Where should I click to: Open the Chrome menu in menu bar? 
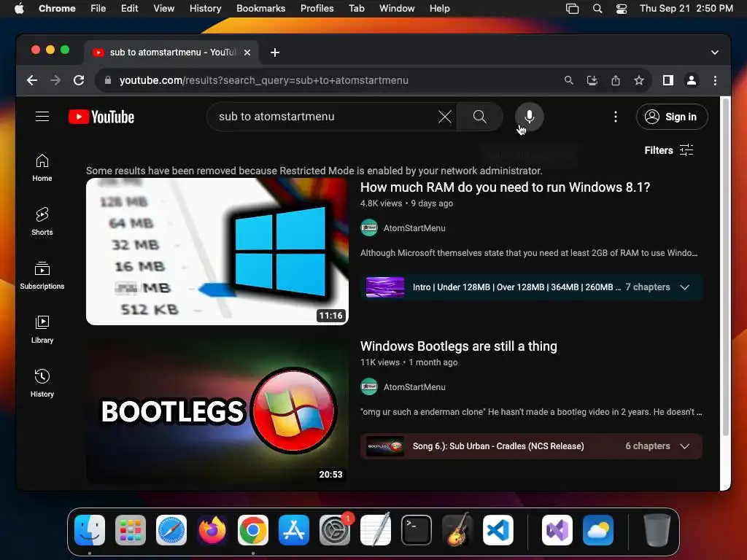(x=57, y=9)
